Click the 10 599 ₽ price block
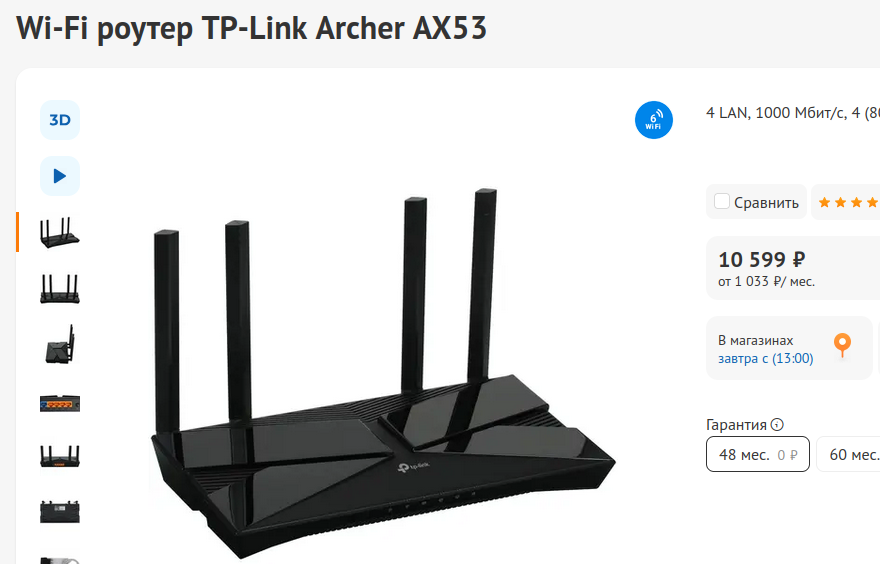 [793, 268]
